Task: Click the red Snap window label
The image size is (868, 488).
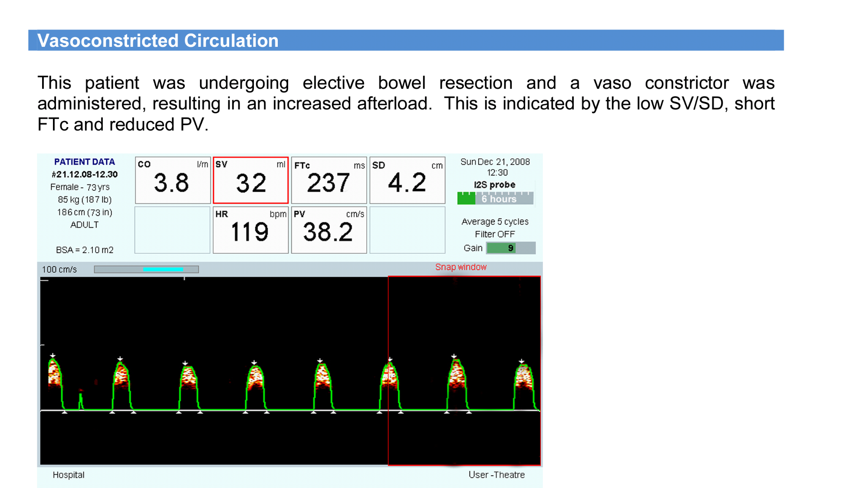Action: [x=460, y=267]
